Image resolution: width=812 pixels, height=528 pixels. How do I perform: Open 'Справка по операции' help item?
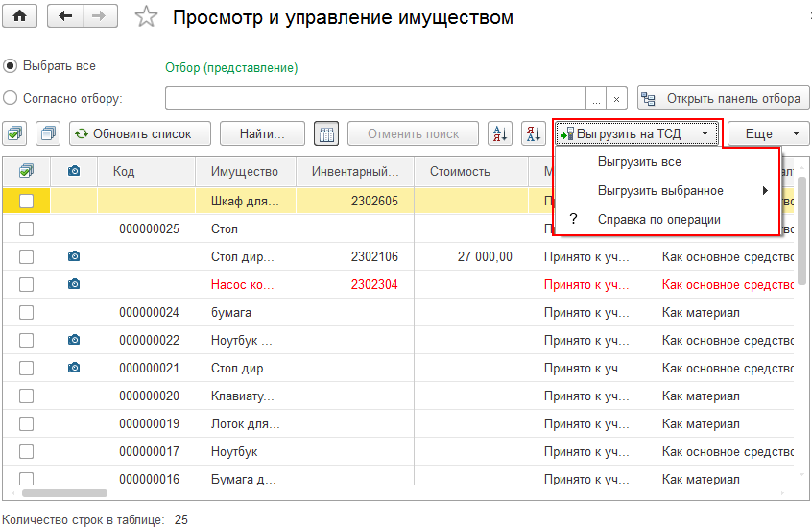[658, 220]
